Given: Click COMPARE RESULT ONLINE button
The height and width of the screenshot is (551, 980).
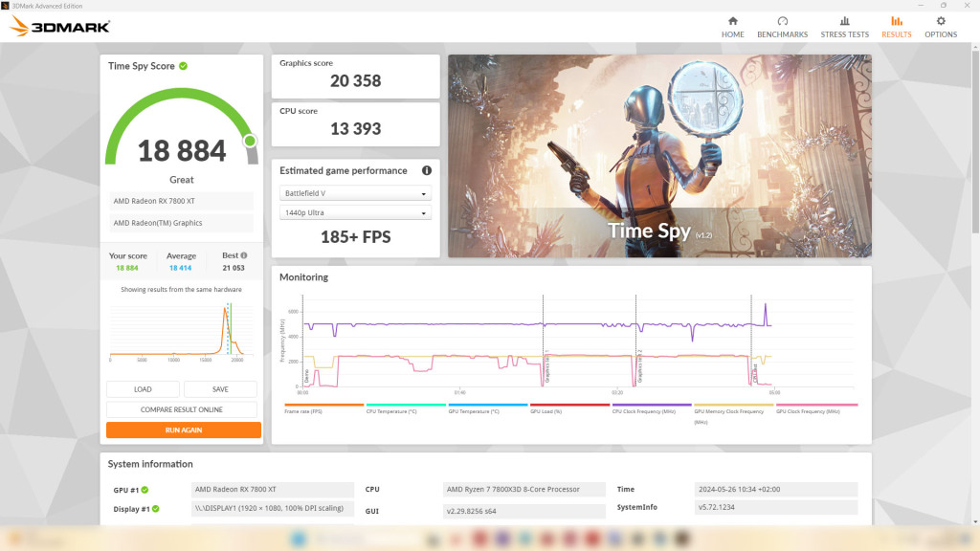Looking at the screenshot, I should tap(181, 409).
